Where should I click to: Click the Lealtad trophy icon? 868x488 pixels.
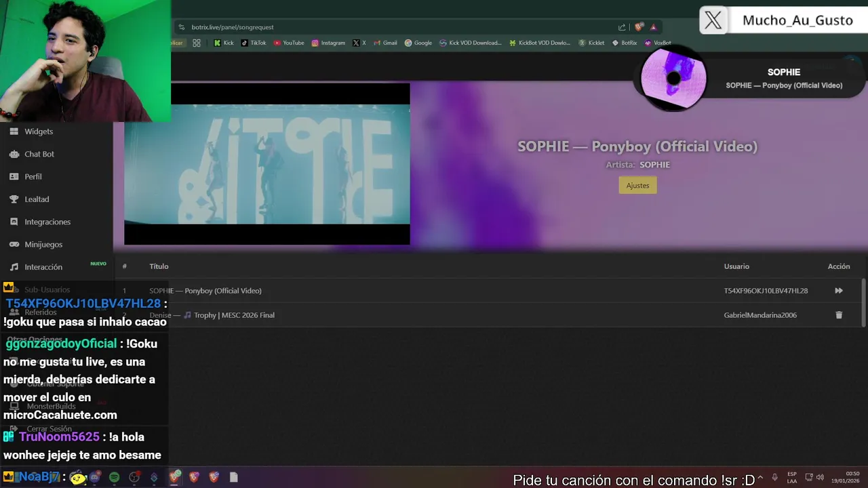click(x=14, y=199)
